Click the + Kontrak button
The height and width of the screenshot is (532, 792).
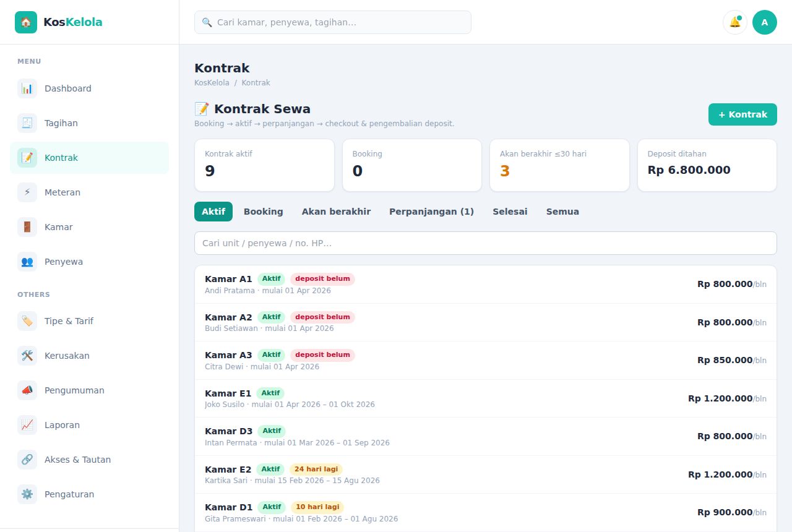tap(742, 114)
